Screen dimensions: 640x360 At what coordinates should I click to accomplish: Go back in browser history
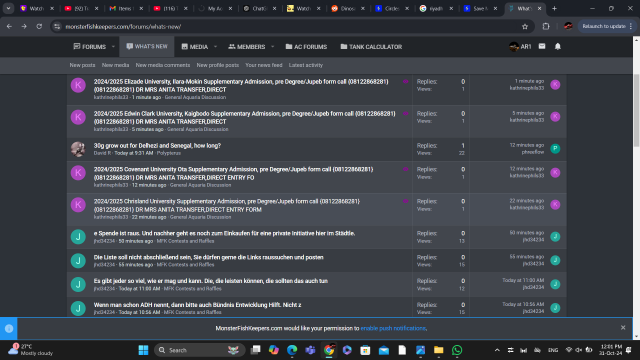[x=9, y=27]
